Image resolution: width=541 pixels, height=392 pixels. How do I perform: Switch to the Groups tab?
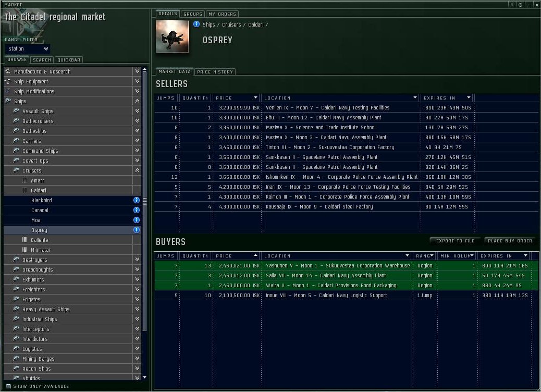coord(193,14)
